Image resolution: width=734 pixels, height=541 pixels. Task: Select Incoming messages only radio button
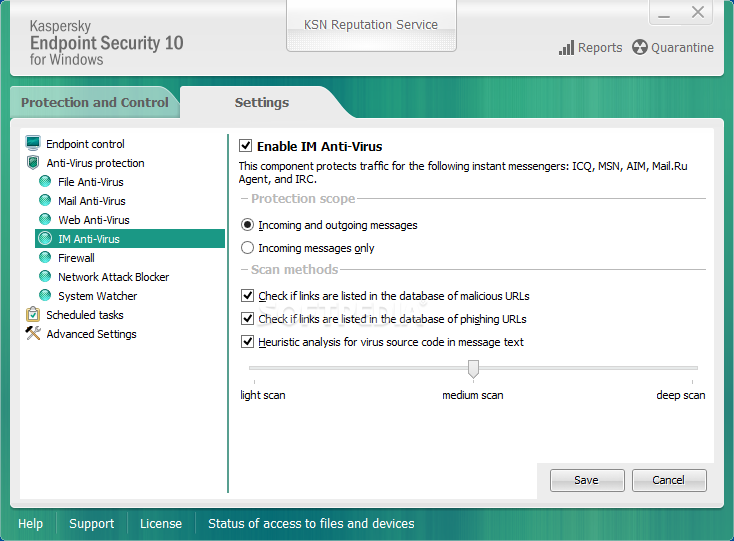pos(247,248)
